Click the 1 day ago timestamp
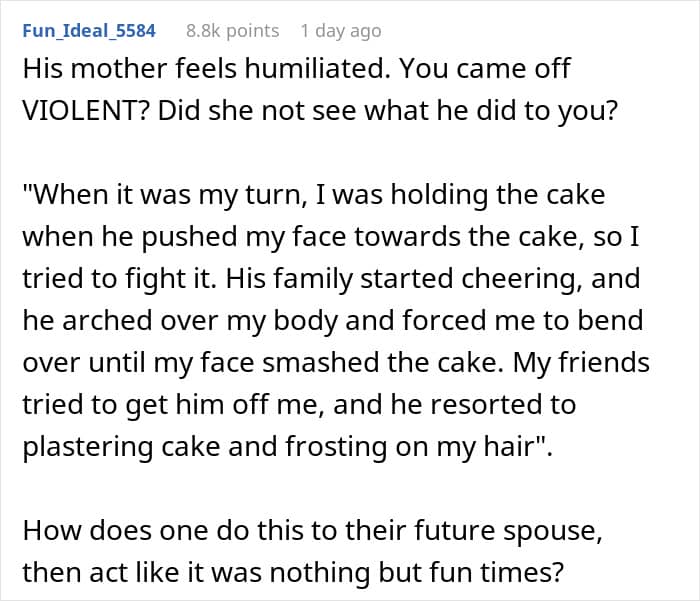This screenshot has width=700, height=601. pos(341,31)
